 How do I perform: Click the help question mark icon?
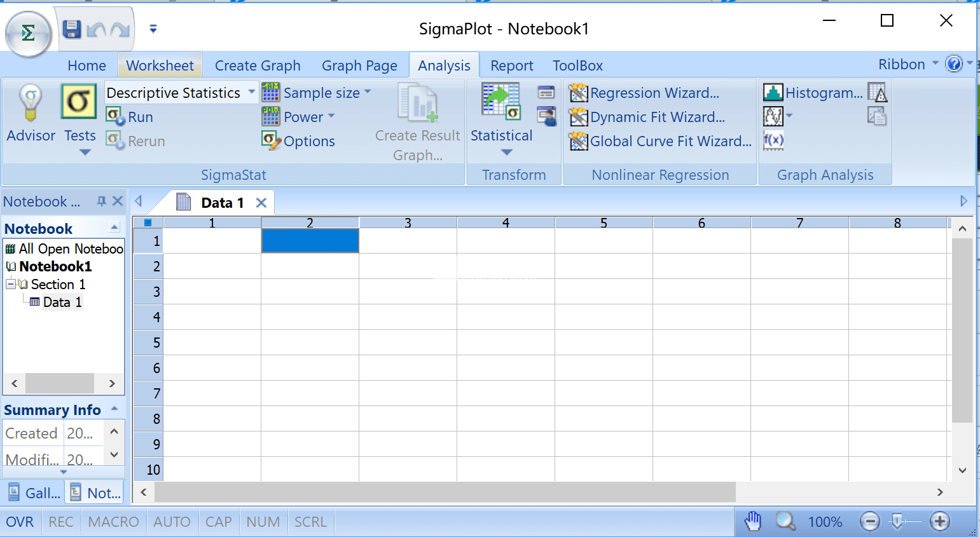(954, 64)
